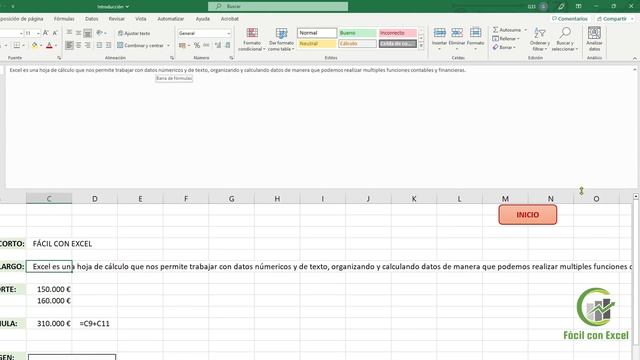Image resolution: width=640 pixels, height=360 pixels.
Task: Open the Combinar y centrar dropdown arrow
Action: [x=168, y=46]
